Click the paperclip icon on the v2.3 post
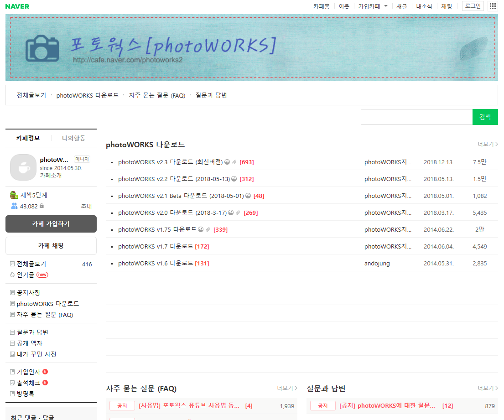The width and height of the screenshot is (504, 420). point(235,162)
